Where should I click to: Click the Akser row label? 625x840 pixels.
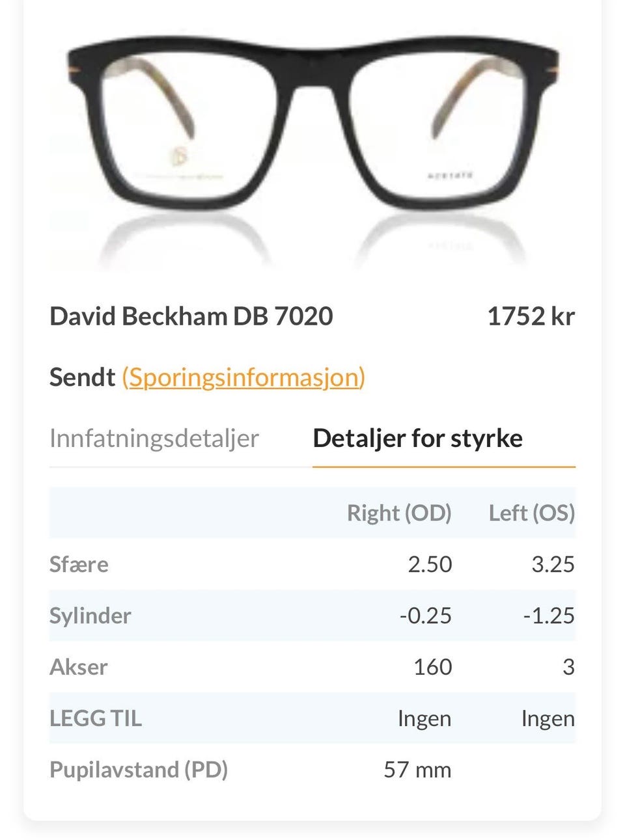click(x=79, y=667)
